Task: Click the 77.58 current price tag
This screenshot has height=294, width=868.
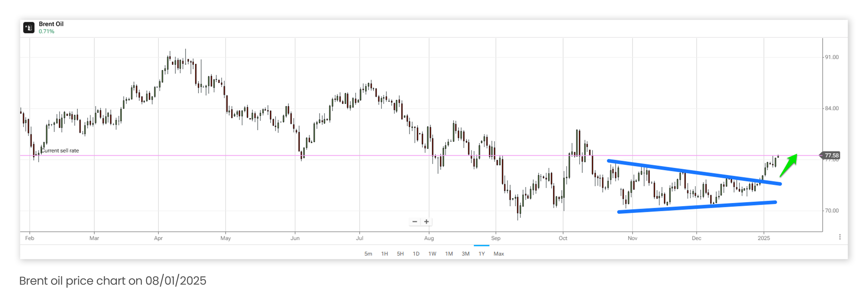Action: click(831, 156)
